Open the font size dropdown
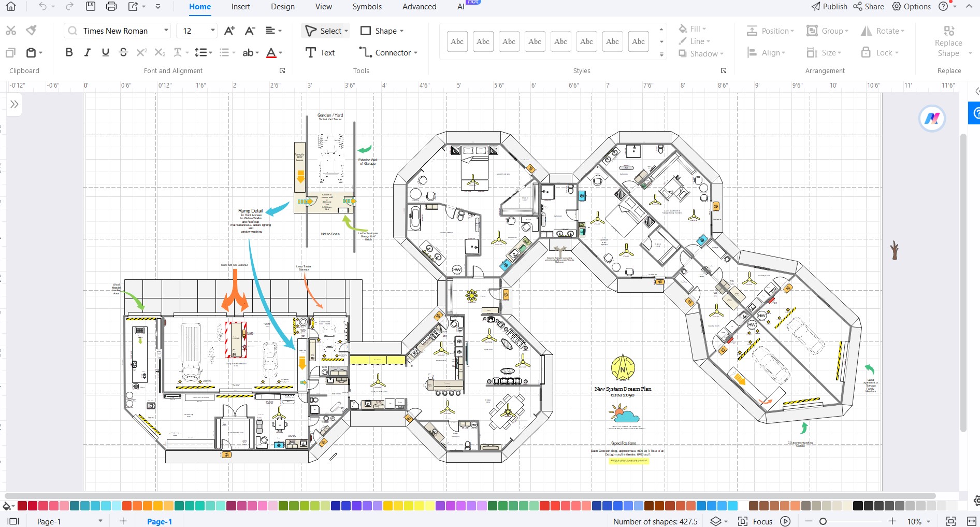 212,31
